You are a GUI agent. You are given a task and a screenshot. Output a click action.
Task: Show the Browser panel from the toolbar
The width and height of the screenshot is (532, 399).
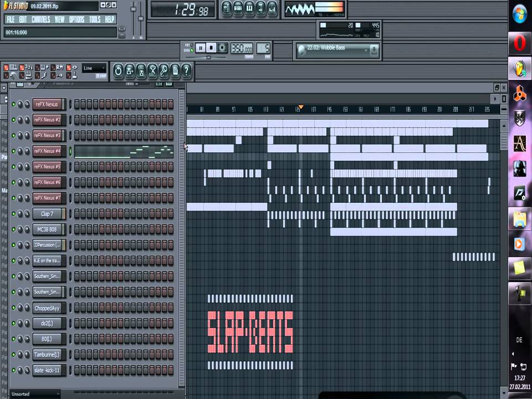pyautogui.click(x=260, y=9)
